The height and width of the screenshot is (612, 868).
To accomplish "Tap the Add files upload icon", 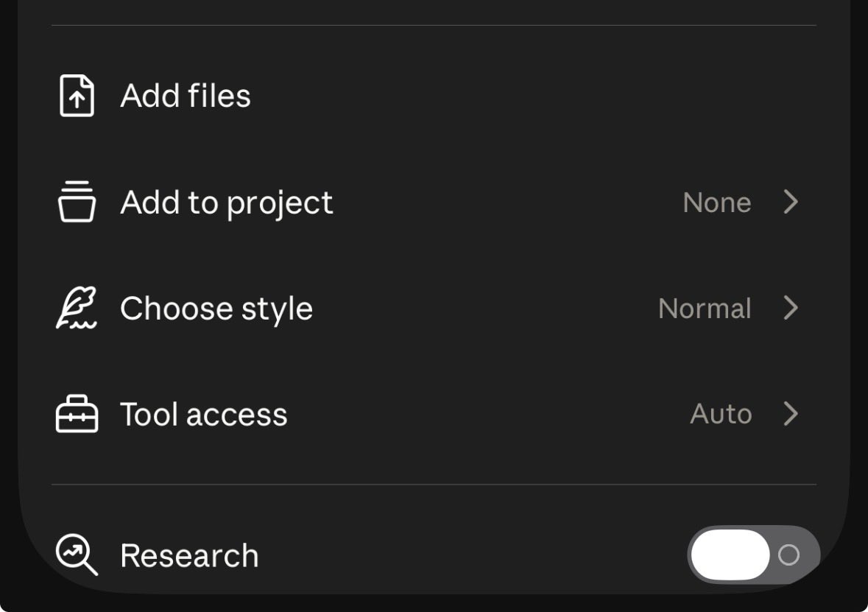I will tap(77, 96).
